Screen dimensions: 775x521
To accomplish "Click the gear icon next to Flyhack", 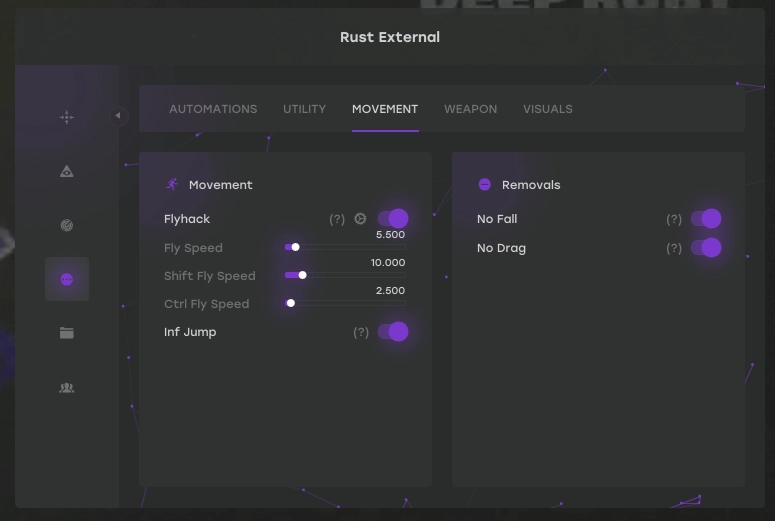I will click(361, 219).
